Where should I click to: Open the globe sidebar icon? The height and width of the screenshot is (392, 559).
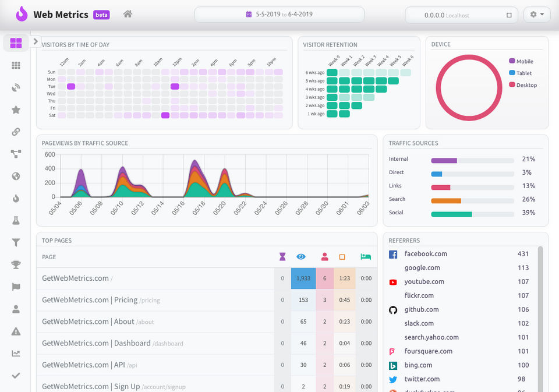[x=16, y=176]
